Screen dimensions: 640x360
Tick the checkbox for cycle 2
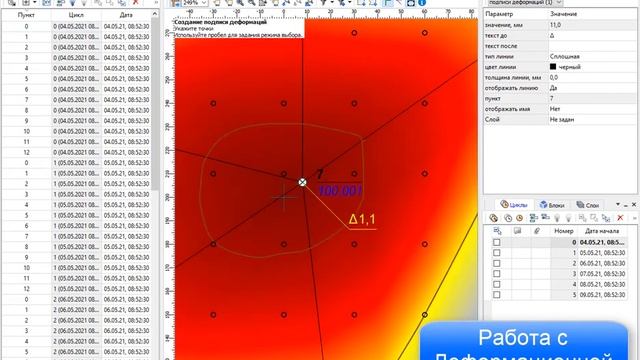click(496, 263)
